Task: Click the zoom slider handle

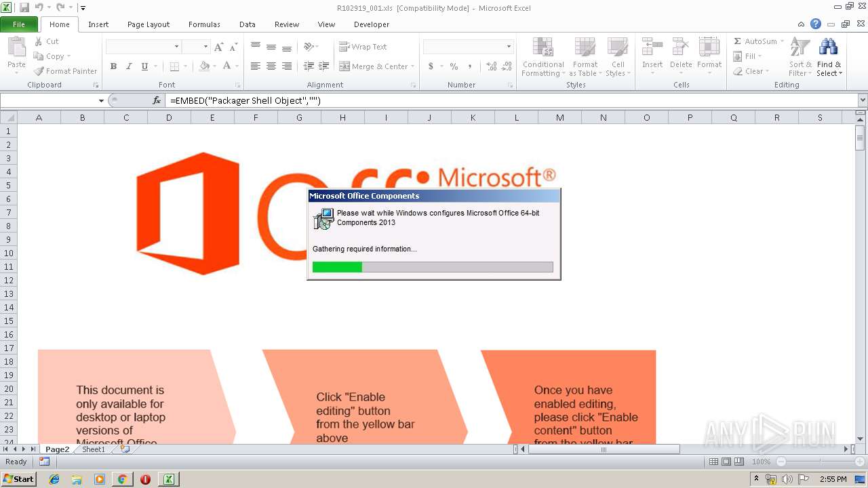Action: (819, 462)
